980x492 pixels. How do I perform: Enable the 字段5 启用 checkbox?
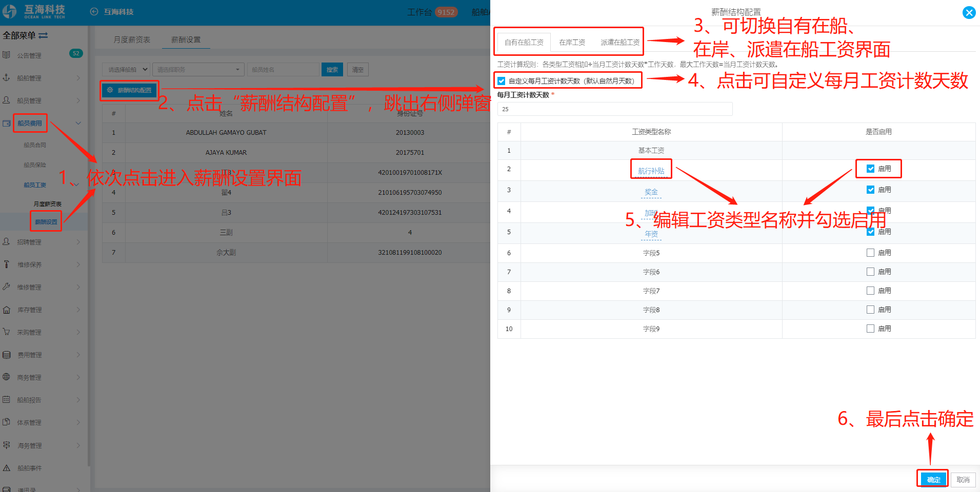tap(870, 253)
